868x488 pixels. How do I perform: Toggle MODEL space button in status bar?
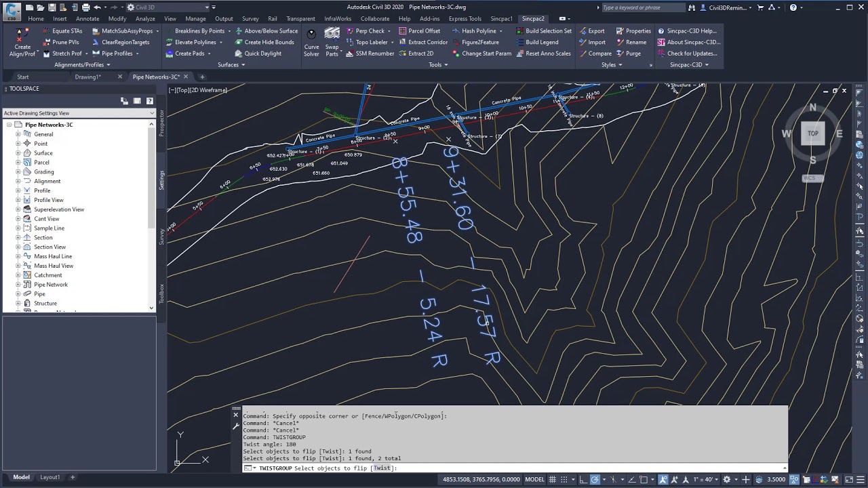pyautogui.click(x=535, y=479)
